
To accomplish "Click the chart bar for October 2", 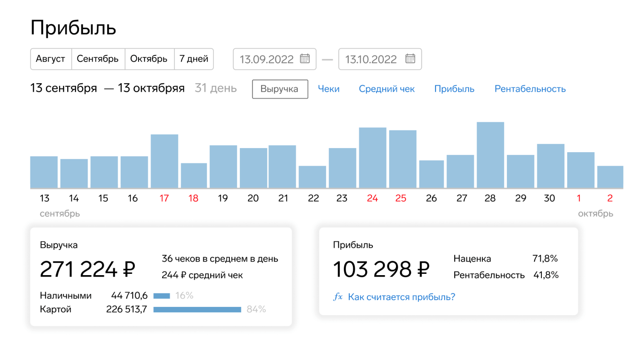I will click(x=610, y=177).
